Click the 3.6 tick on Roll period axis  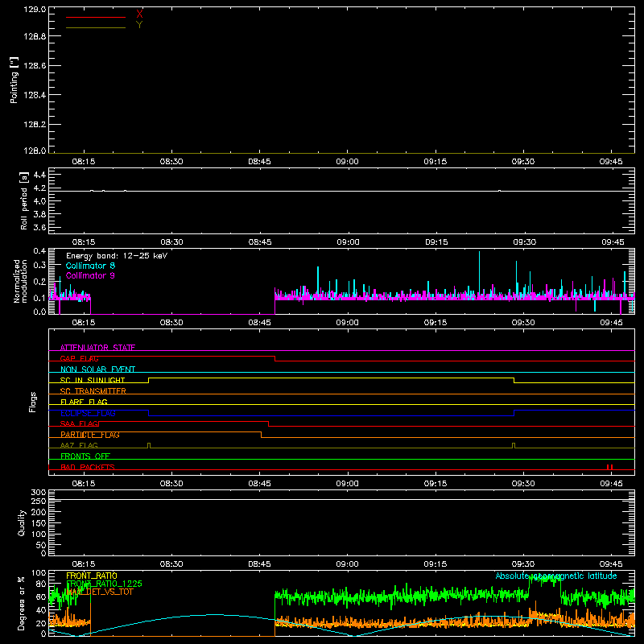39,227
